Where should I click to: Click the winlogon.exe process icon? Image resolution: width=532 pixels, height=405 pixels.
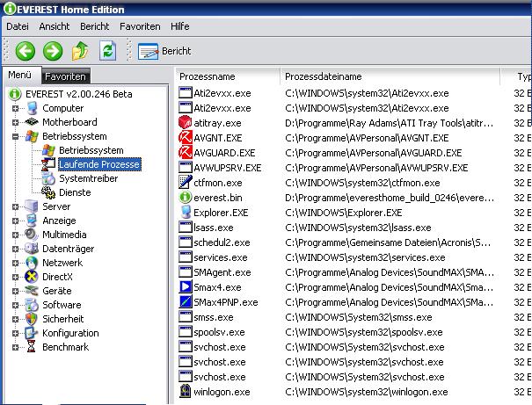point(185,391)
